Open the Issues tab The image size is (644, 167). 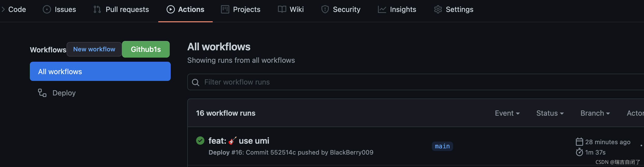tap(59, 9)
